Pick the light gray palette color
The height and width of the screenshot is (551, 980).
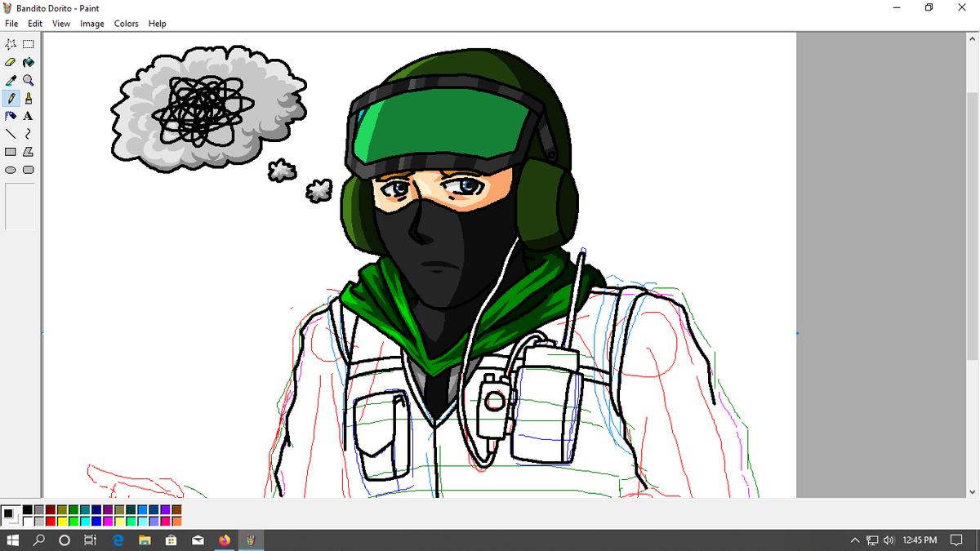(39, 521)
